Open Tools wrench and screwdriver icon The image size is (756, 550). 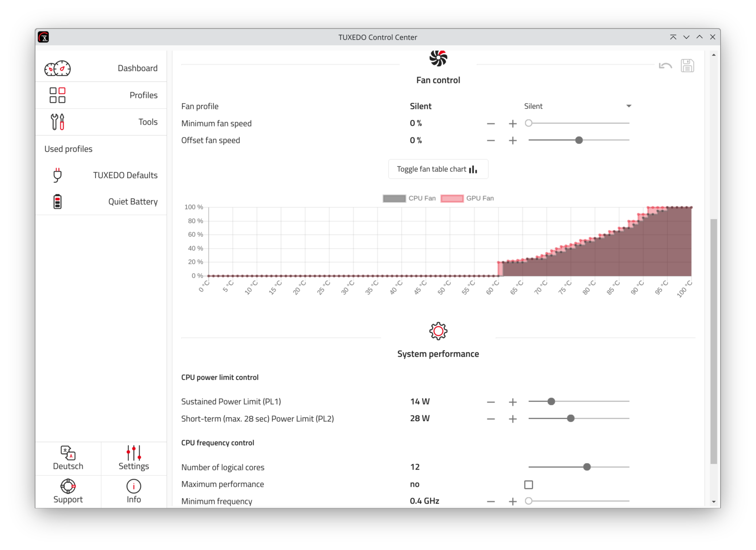pos(57,122)
